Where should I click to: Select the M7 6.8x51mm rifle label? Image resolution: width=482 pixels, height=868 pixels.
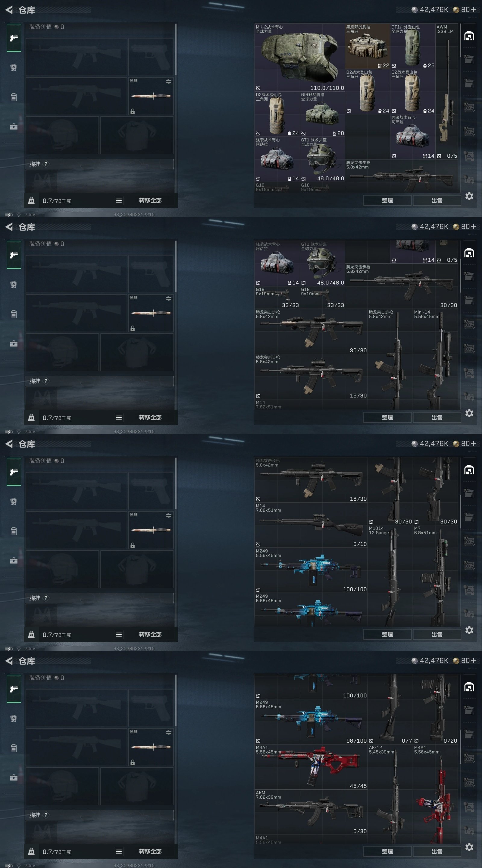(425, 530)
